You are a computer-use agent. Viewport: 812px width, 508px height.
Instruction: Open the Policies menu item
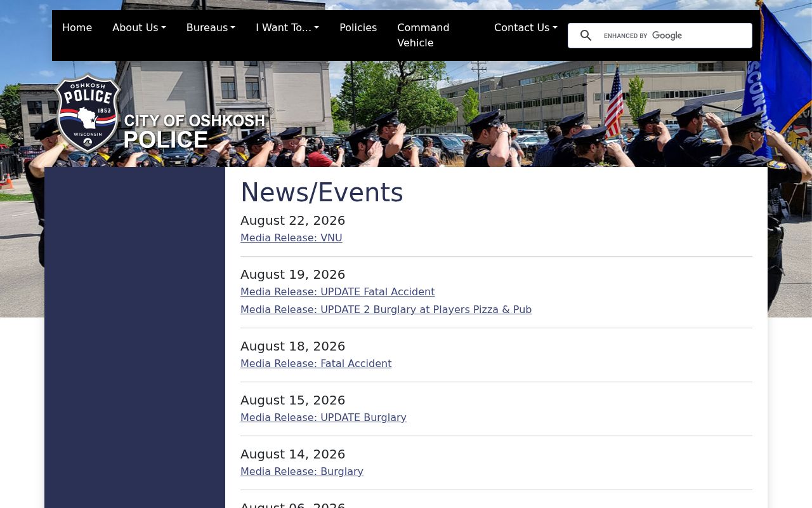point(358,28)
